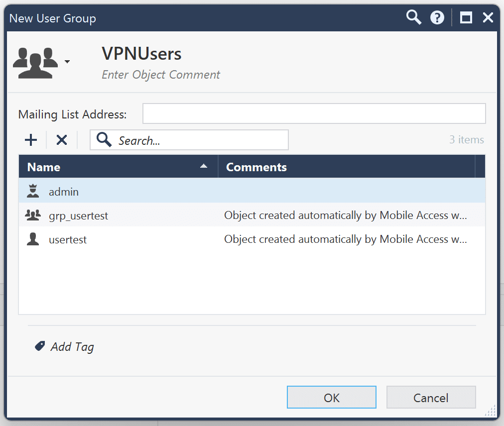Screen dimensions: 504x426
Task: Click the tag icon beside Add Tag
Action: (x=40, y=346)
